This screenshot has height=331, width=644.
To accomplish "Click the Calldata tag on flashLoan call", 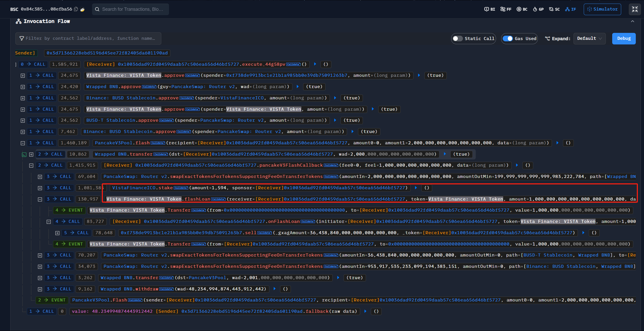I will [x=218, y=199].
